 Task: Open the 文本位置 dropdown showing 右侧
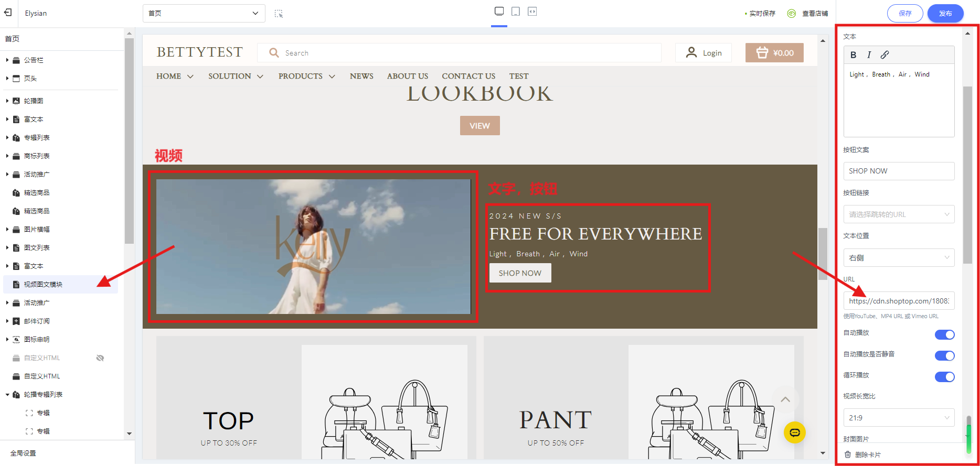(x=898, y=258)
